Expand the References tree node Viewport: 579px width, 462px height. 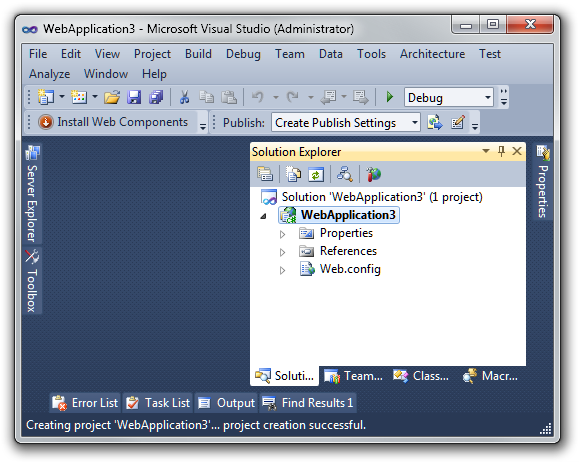tap(282, 252)
